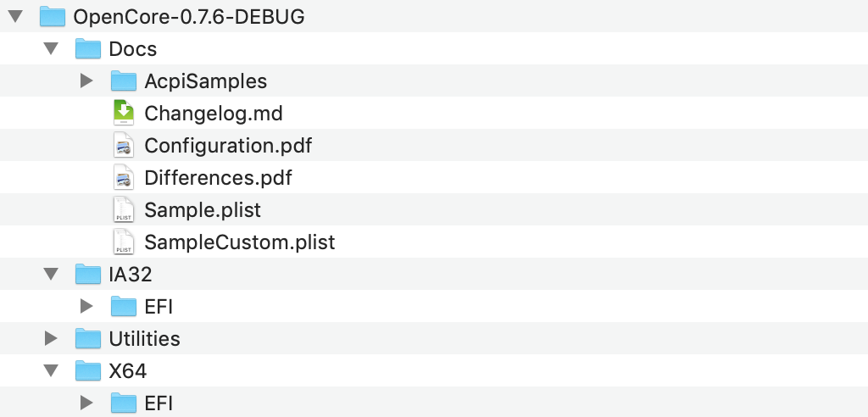
Task: Expand the EFI folder under IA32
Action: point(86,307)
